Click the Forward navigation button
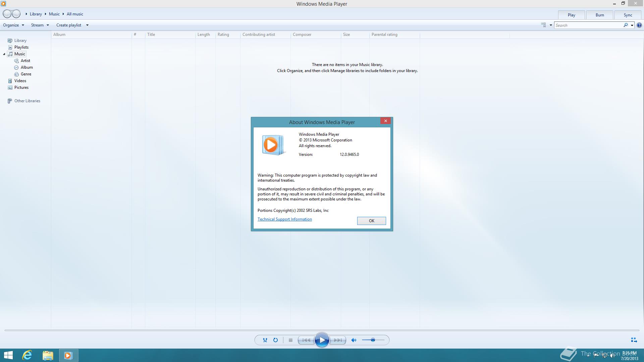 [16, 14]
